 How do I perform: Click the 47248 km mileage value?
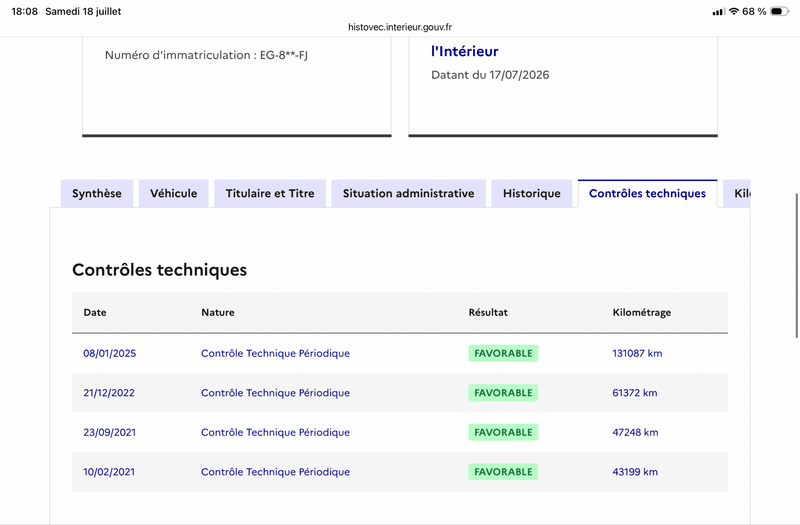(x=635, y=432)
